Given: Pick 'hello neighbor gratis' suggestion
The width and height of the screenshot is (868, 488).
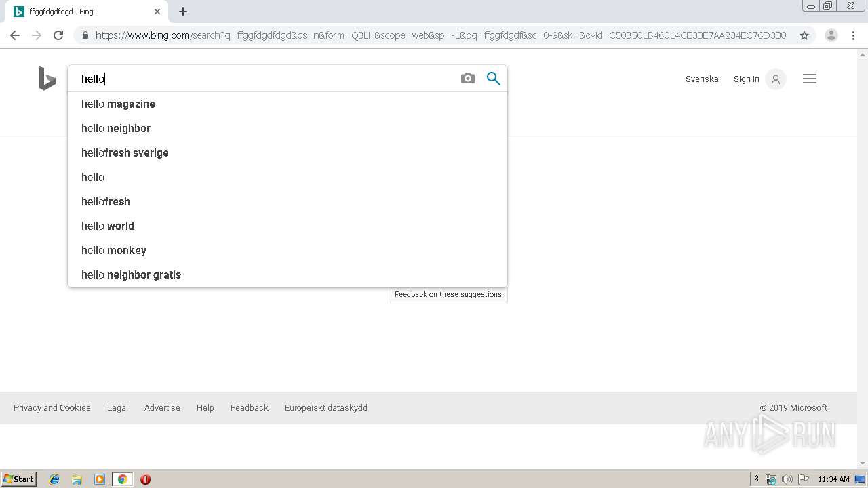Looking at the screenshot, I should click(288, 274).
